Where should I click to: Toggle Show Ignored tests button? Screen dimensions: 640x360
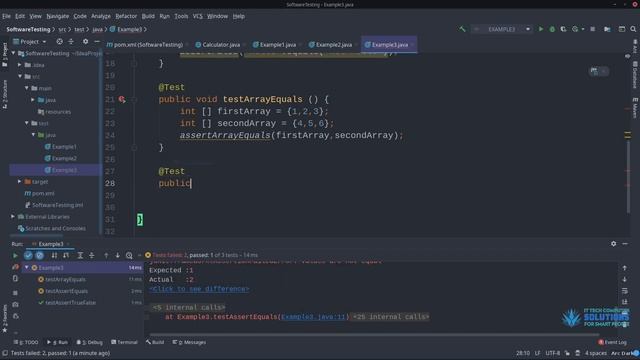point(39,256)
